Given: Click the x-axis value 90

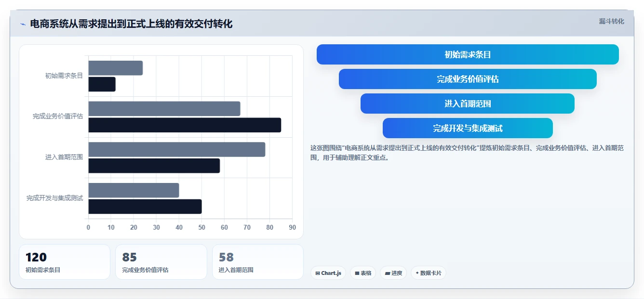Looking at the screenshot, I should coord(292,227).
